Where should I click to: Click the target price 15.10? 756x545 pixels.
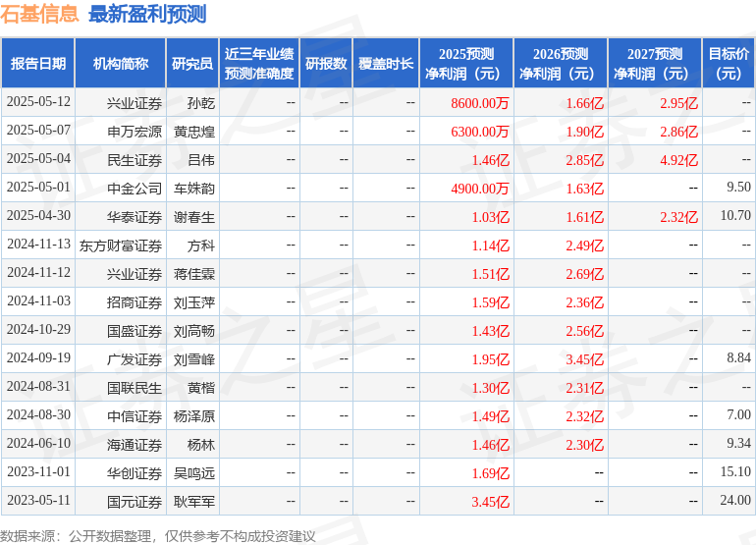point(735,471)
